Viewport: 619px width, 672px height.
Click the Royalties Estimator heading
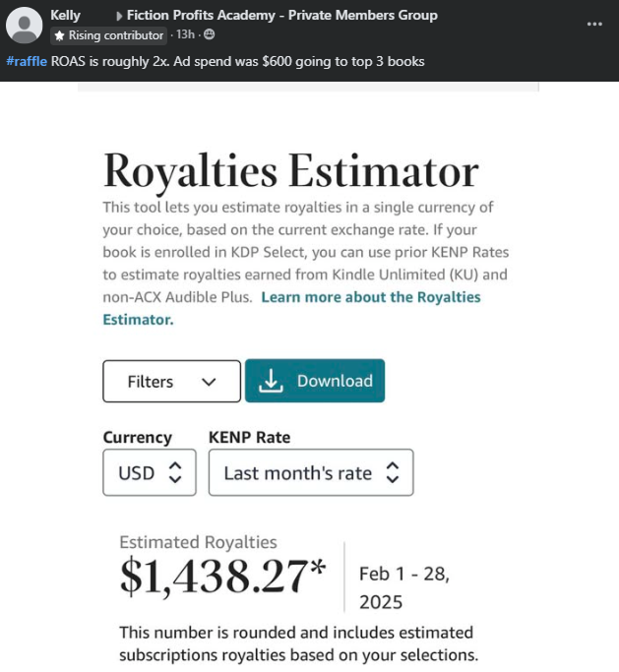click(290, 171)
